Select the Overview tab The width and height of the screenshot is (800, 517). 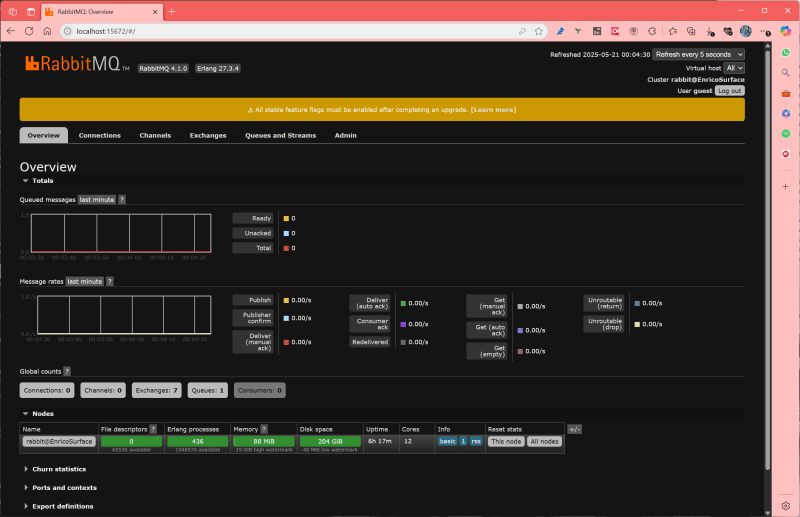[44, 135]
